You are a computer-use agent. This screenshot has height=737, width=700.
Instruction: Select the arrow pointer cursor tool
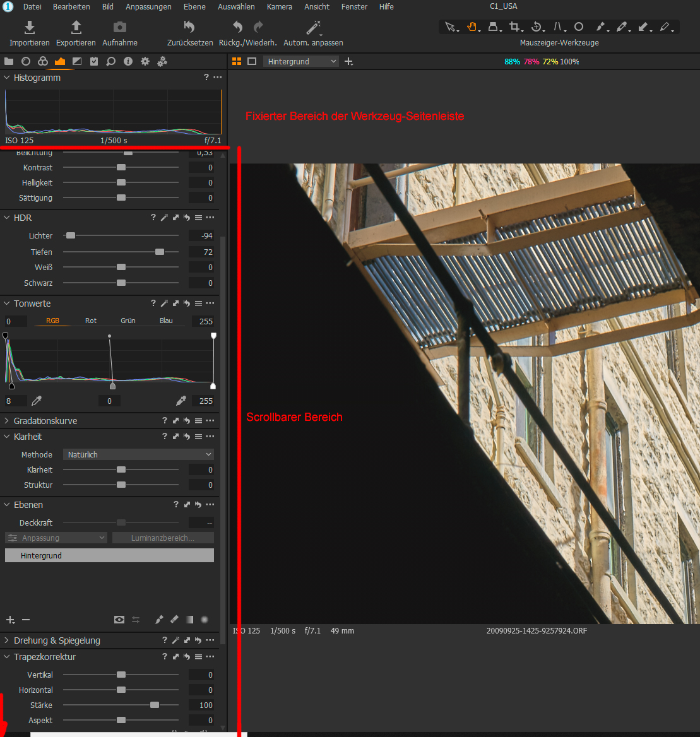[451, 27]
